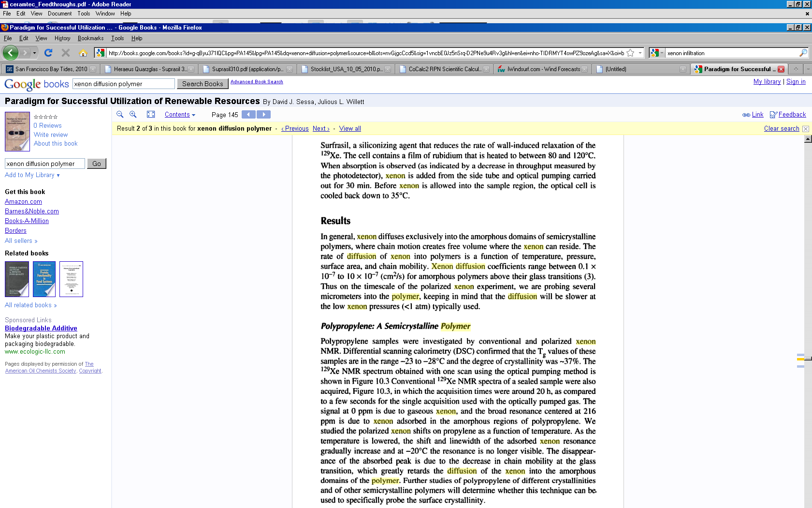The height and width of the screenshot is (508, 812).
Task: Open Biodegradable Additive sponsored link
Action: tap(41, 329)
